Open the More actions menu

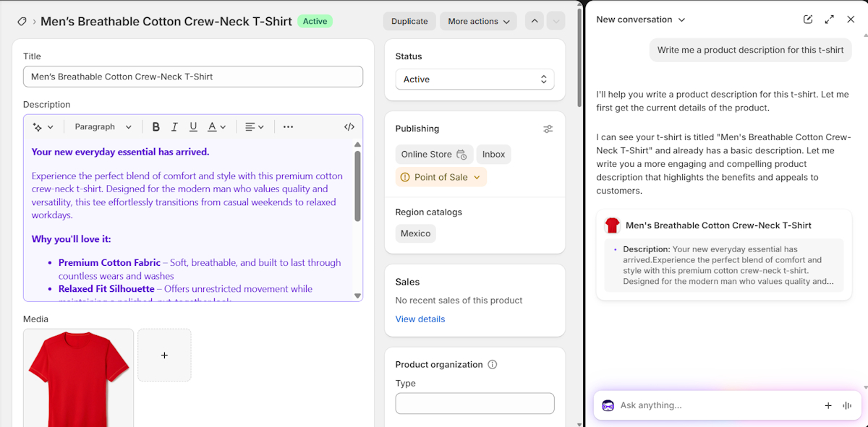478,21
